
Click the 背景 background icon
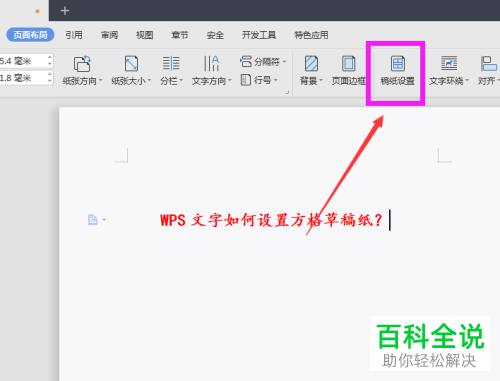[x=311, y=63]
